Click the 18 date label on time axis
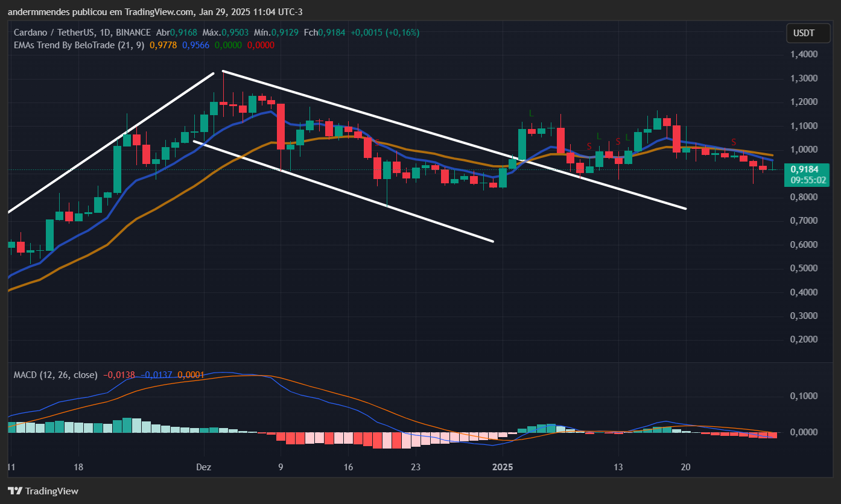841x504 pixels. (77, 467)
